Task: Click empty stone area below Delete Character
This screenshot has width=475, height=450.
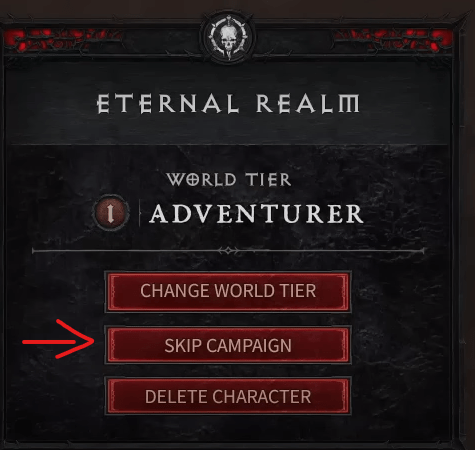Action: [228, 430]
